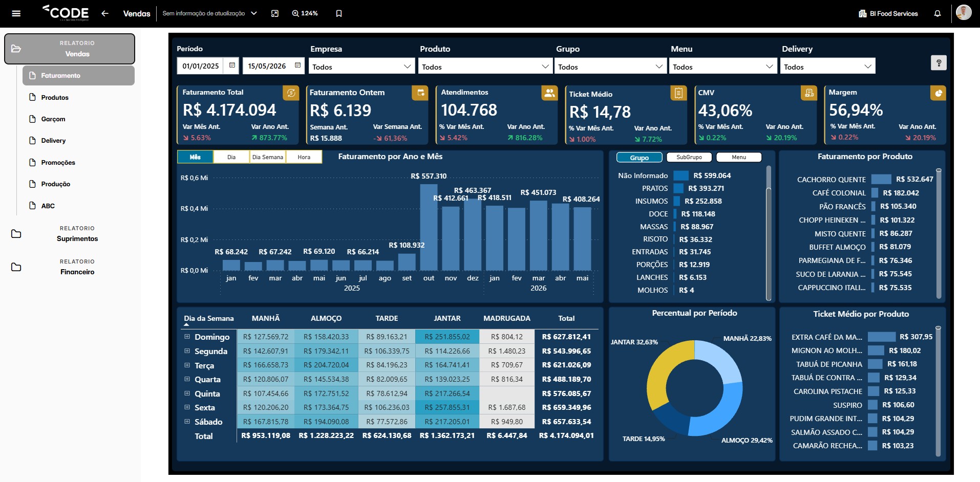Image resolution: width=980 pixels, height=482 pixels.
Task: Click the Financeiro folder icon
Action: [16, 267]
